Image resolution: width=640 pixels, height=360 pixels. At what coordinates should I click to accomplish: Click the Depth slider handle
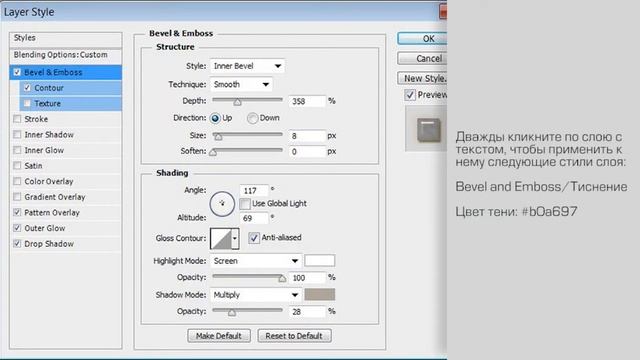click(x=237, y=102)
